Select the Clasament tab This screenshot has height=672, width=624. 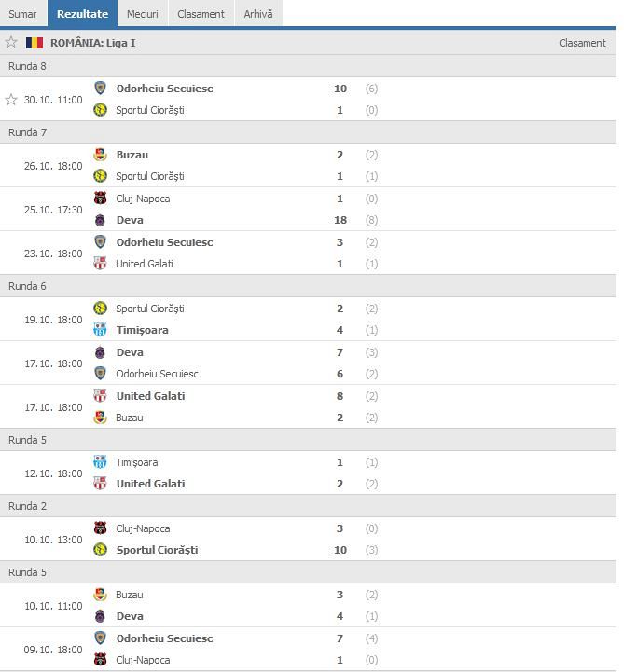(x=201, y=14)
